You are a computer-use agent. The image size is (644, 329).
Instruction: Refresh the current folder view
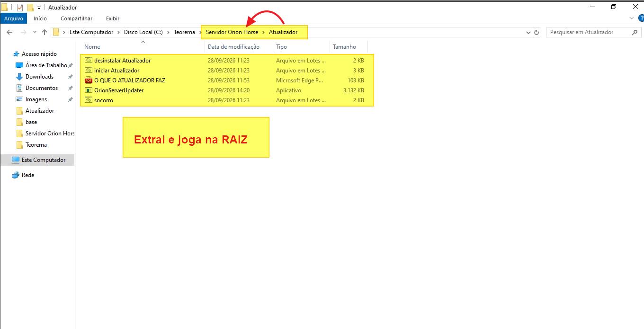(537, 32)
